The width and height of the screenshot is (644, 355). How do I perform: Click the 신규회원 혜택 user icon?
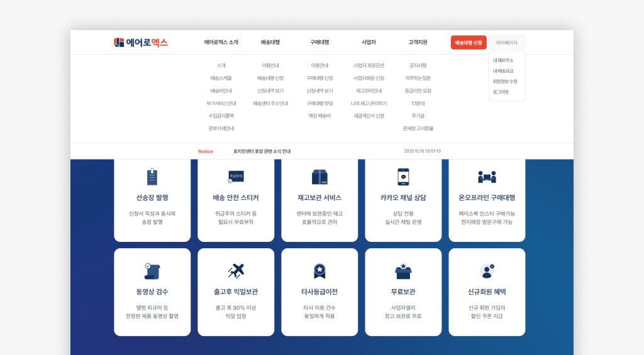point(487,271)
